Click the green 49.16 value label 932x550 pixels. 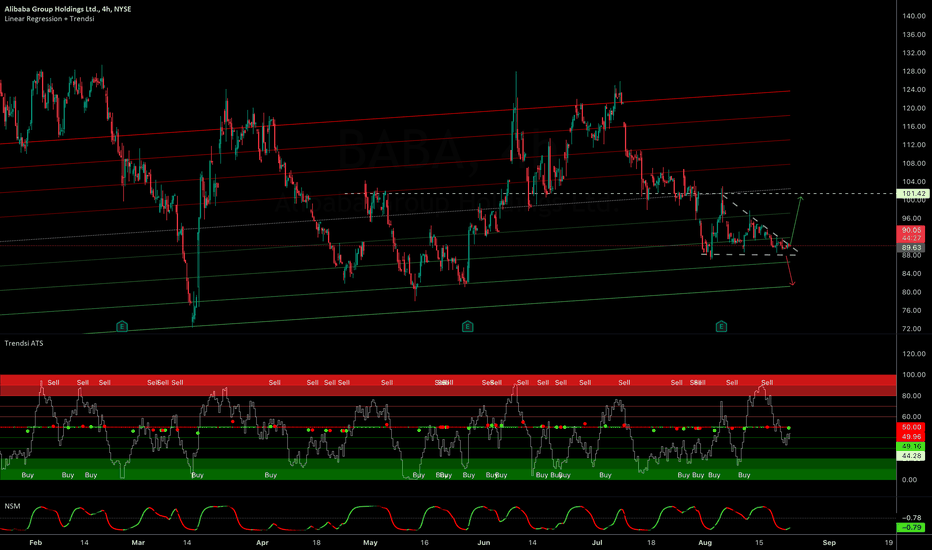911,446
